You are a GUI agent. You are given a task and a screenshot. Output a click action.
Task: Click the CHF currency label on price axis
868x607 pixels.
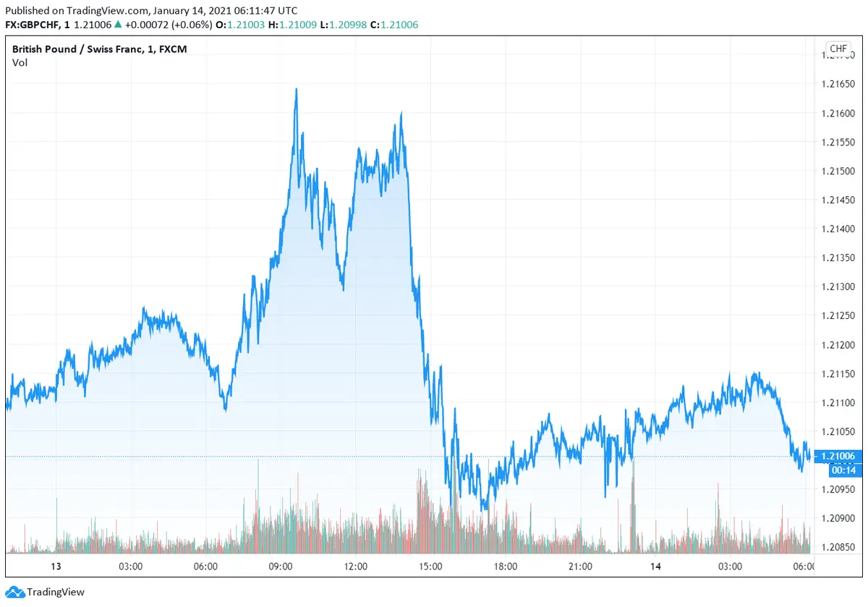click(x=838, y=49)
